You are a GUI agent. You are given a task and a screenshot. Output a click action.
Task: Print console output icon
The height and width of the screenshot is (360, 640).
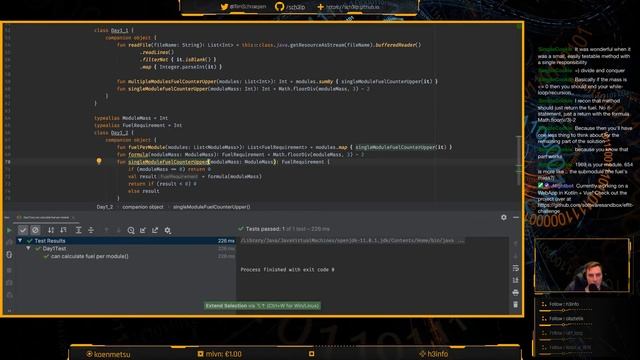click(x=516, y=293)
